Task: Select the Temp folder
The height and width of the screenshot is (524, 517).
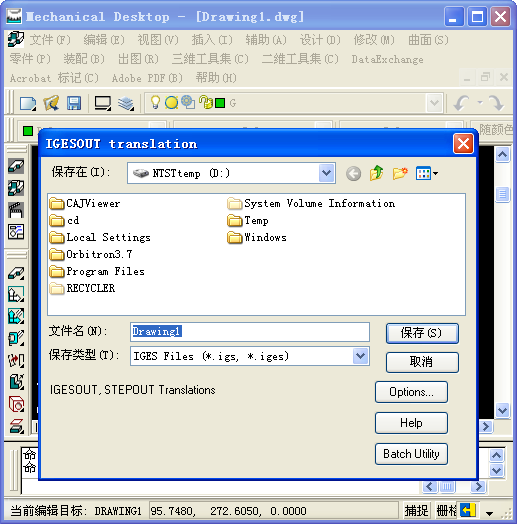Action: [x=248, y=220]
